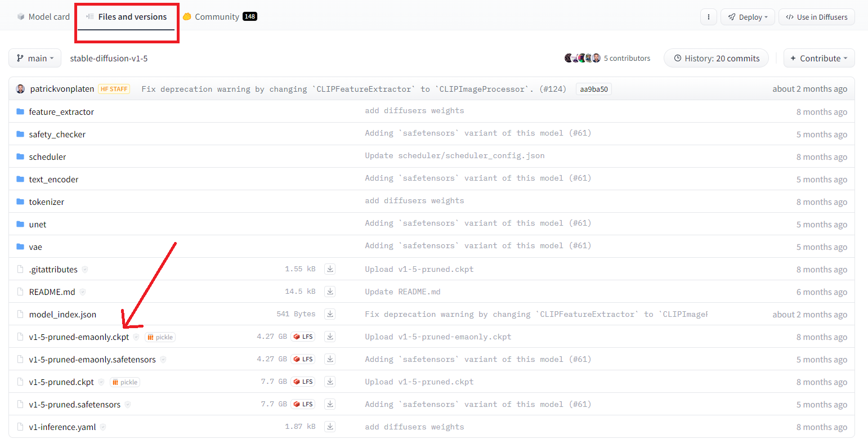868x448 pixels.
Task: Click the Use in Diffusers button
Action: coord(816,17)
